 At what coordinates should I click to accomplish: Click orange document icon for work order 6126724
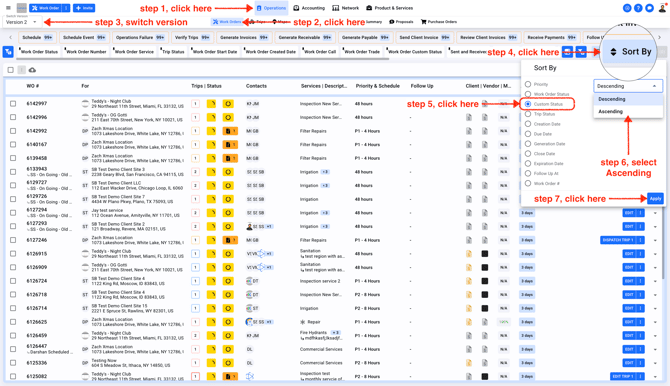coord(469,281)
